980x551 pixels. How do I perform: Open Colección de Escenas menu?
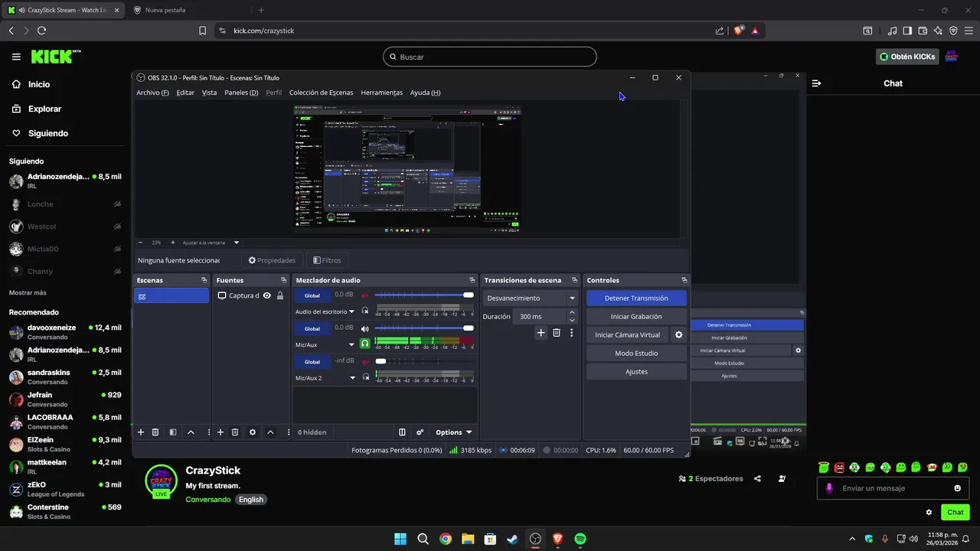(321, 93)
